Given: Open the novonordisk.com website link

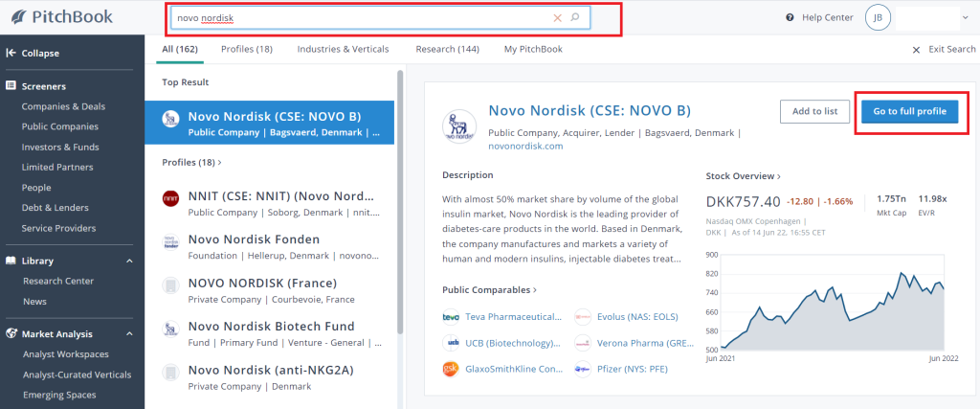Looking at the screenshot, I should tap(525, 147).
